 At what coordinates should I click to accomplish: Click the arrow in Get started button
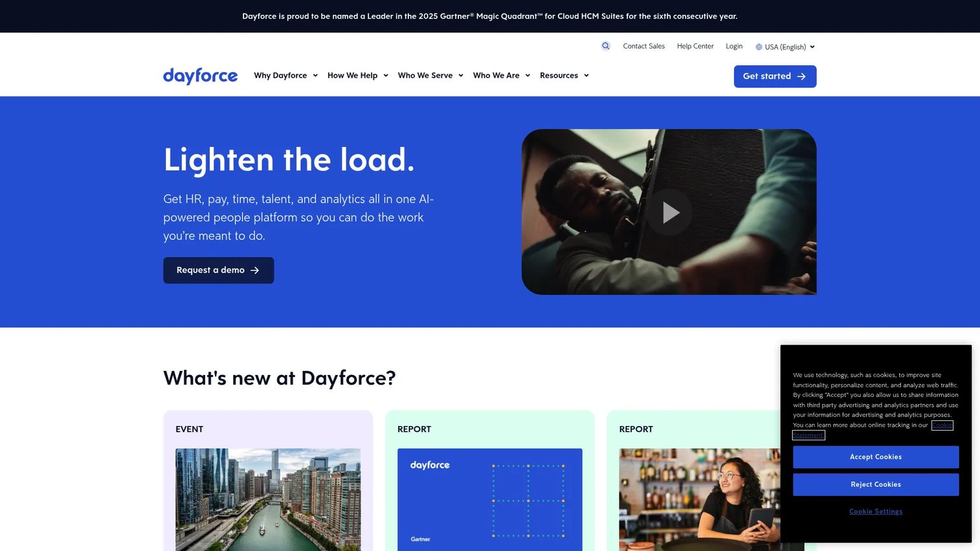point(801,76)
